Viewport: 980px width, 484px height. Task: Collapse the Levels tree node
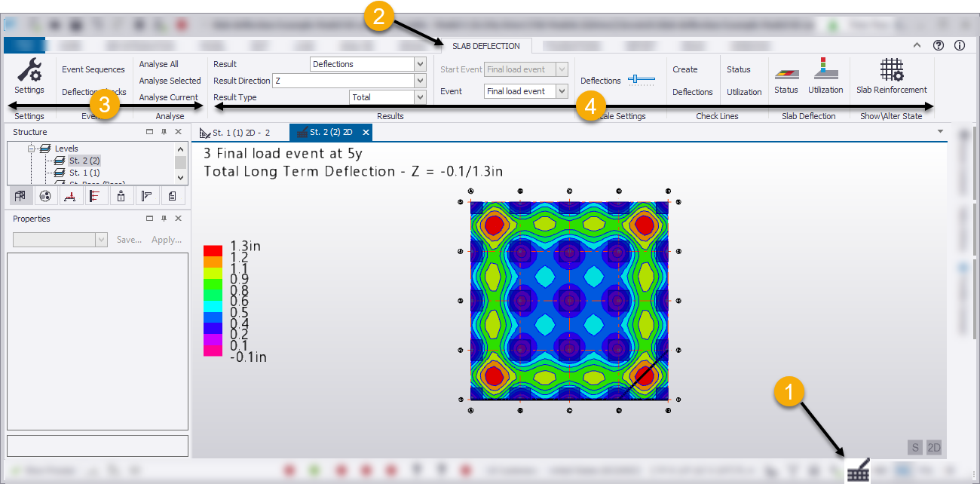coord(32,149)
